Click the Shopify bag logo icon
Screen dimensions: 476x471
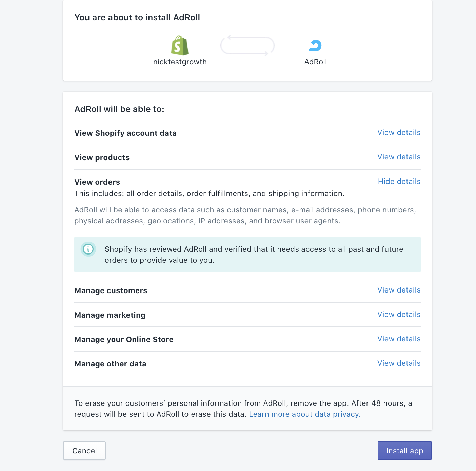pos(180,45)
